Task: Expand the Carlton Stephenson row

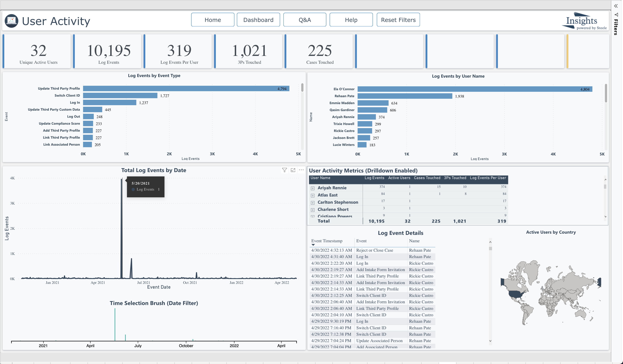Action: [x=313, y=203]
